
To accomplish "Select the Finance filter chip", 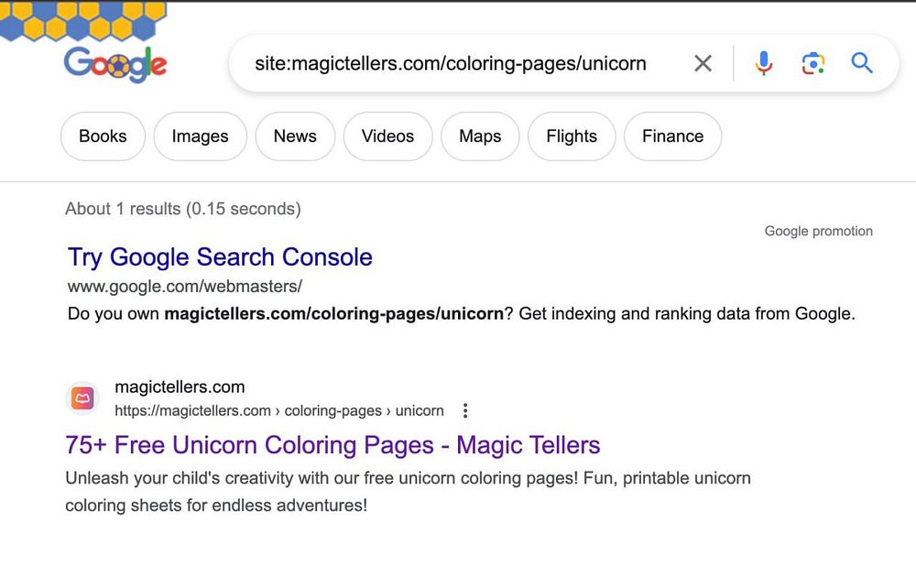I will point(673,136).
